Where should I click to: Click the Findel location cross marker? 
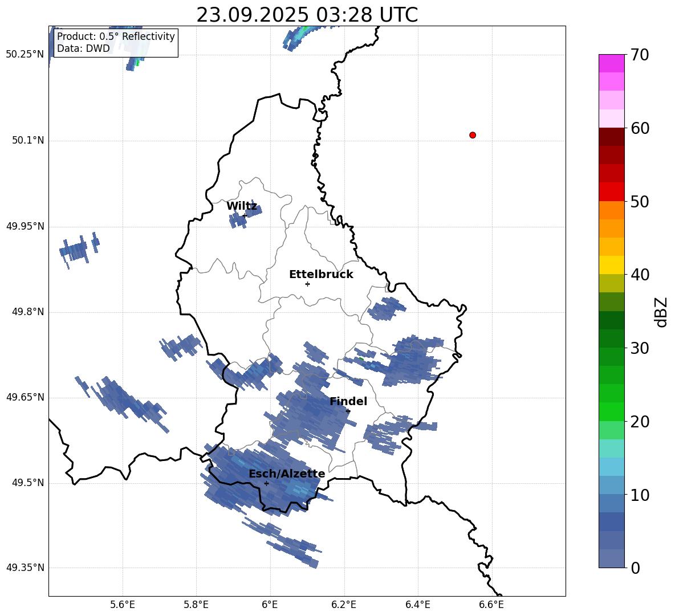point(348,411)
